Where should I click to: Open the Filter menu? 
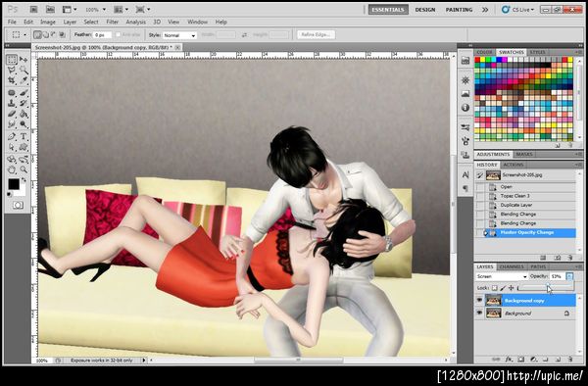pyautogui.click(x=112, y=22)
